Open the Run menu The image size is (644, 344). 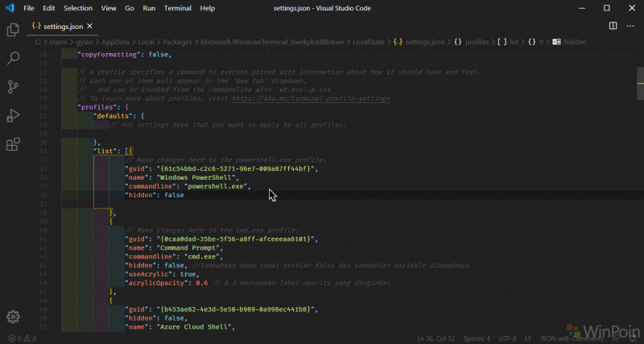[x=149, y=8]
